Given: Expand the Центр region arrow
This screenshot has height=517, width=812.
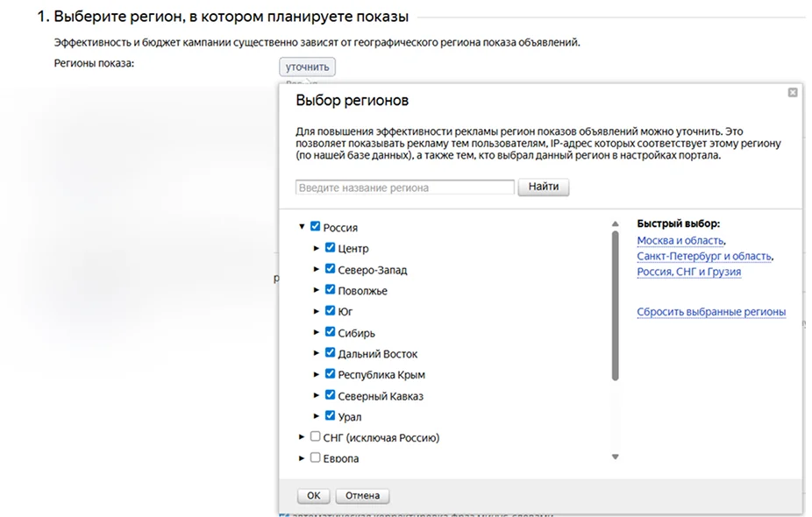Looking at the screenshot, I should pyautogui.click(x=317, y=248).
